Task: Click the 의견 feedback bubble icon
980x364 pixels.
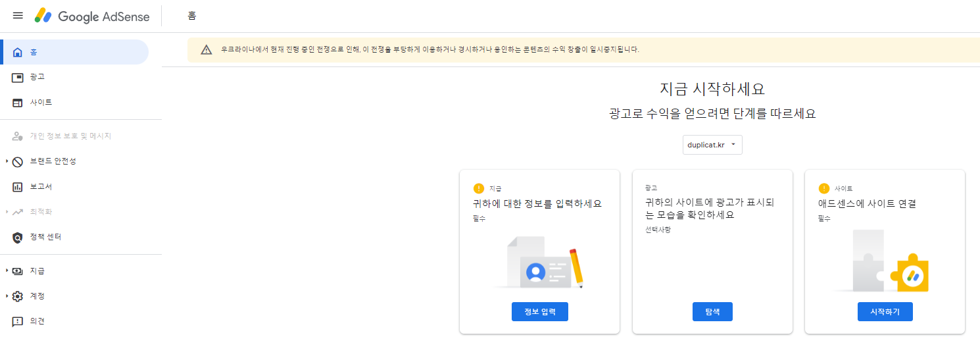Action: click(18, 322)
